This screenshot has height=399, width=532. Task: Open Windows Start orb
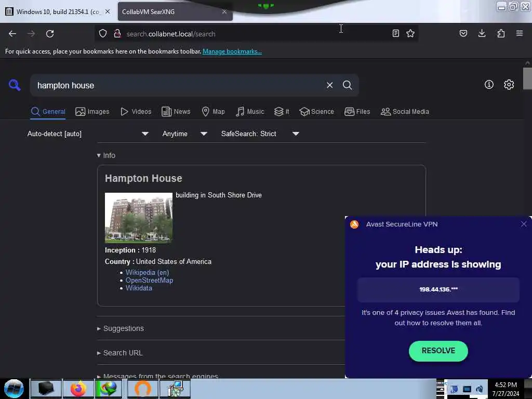pyautogui.click(x=14, y=389)
